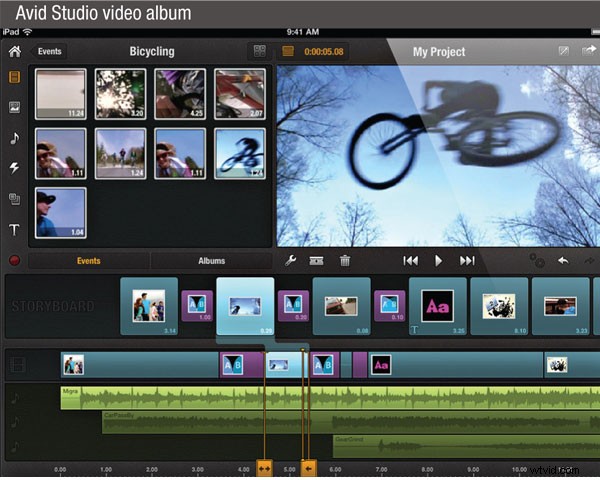
Task: Toggle fullscreen preview icon
Action: coord(564,51)
